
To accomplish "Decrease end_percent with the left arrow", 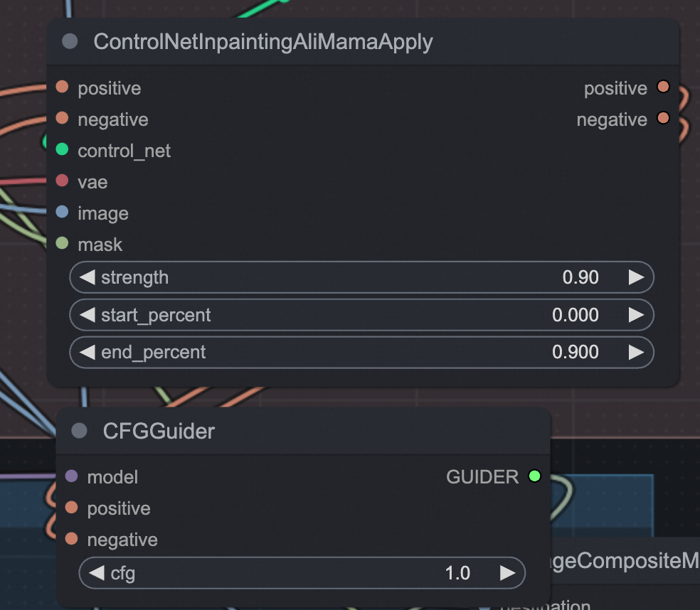I will [87, 352].
